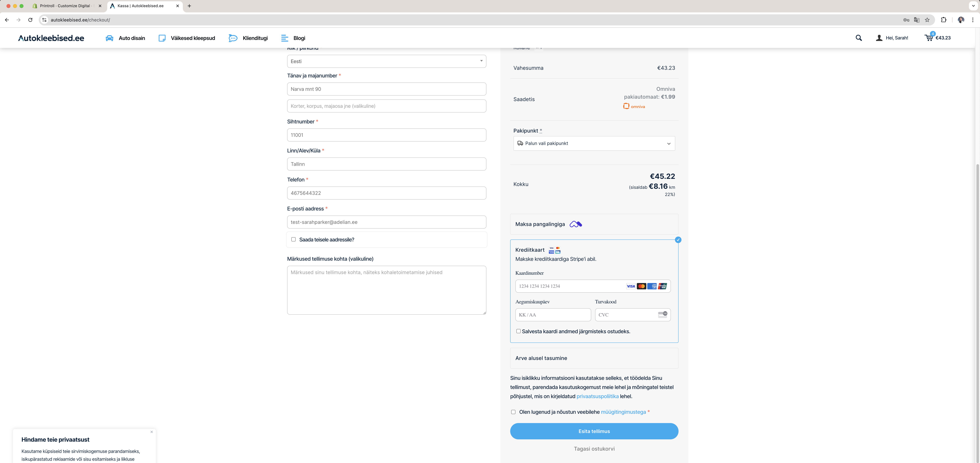980x463 pixels.
Task: Select Krediitkaart payment option
Action: (530, 250)
